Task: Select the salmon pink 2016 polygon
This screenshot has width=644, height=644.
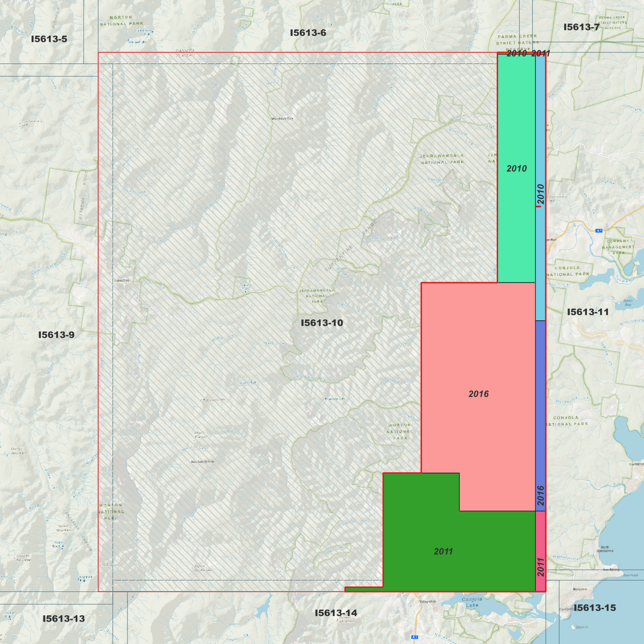Action: (478, 394)
